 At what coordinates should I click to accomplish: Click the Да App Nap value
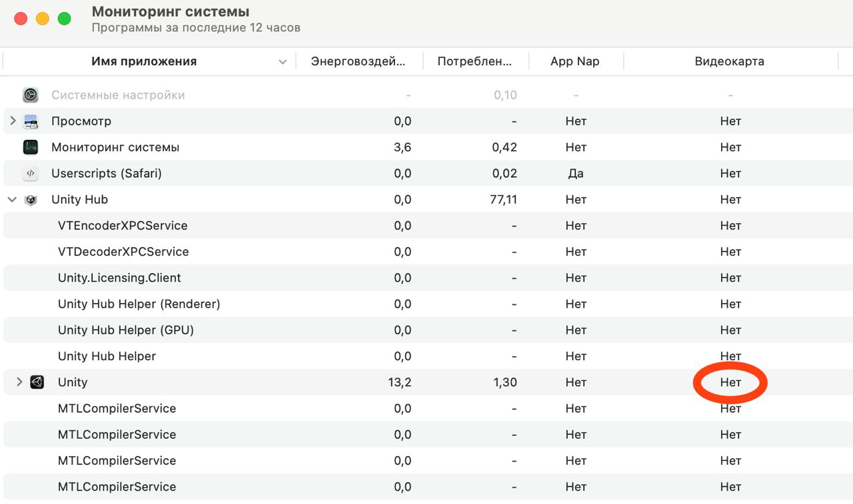(x=576, y=173)
